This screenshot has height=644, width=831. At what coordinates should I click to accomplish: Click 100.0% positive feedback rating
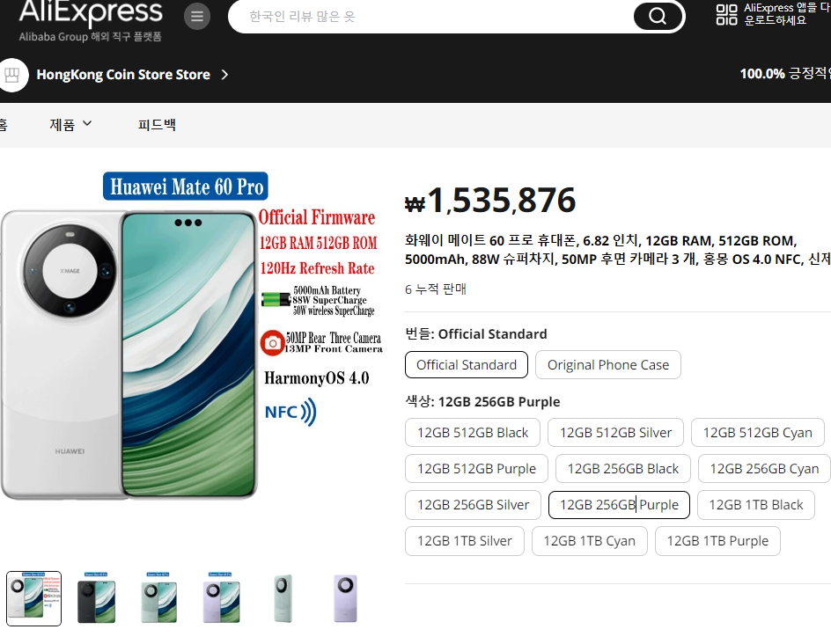click(785, 74)
